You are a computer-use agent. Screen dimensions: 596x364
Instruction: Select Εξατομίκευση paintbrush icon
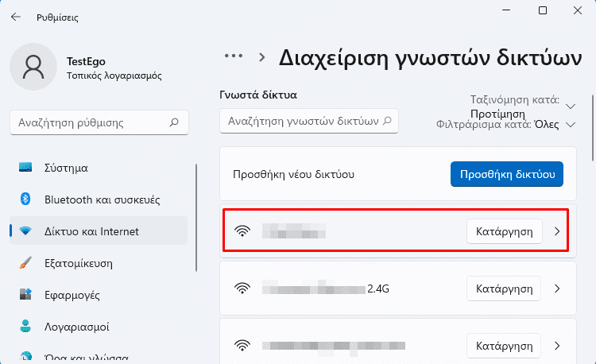click(25, 262)
